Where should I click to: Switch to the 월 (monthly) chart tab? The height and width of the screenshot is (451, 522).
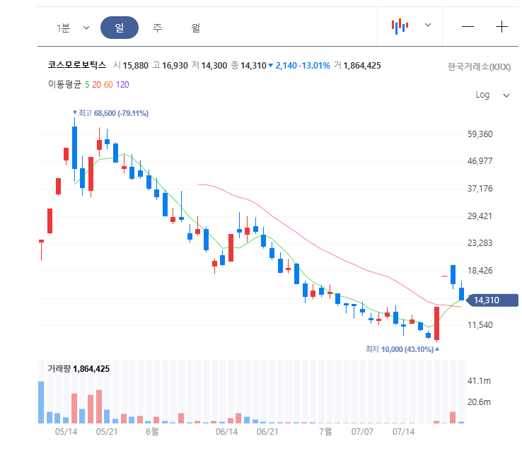pos(196,28)
